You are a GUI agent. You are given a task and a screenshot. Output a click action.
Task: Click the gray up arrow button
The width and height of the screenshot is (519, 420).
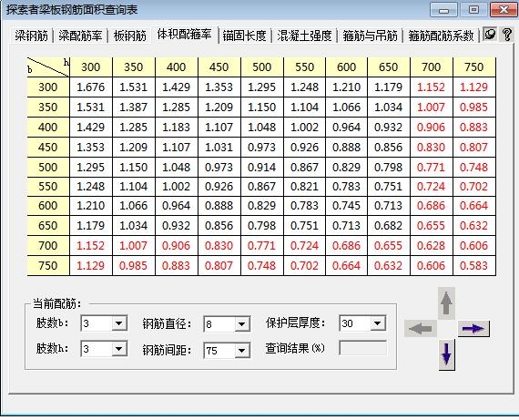pyautogui.click(x=446, y=303)
